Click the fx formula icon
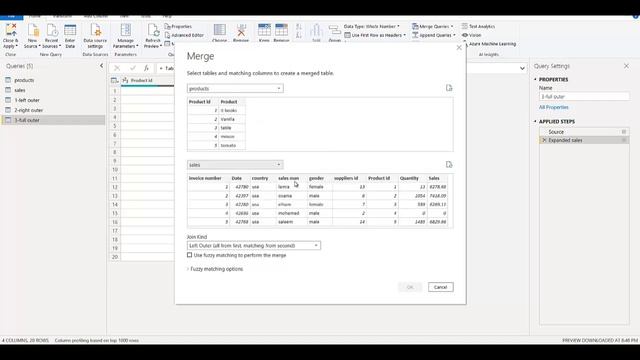This screenshot has height=360, width=640. [x=146, y=68]
